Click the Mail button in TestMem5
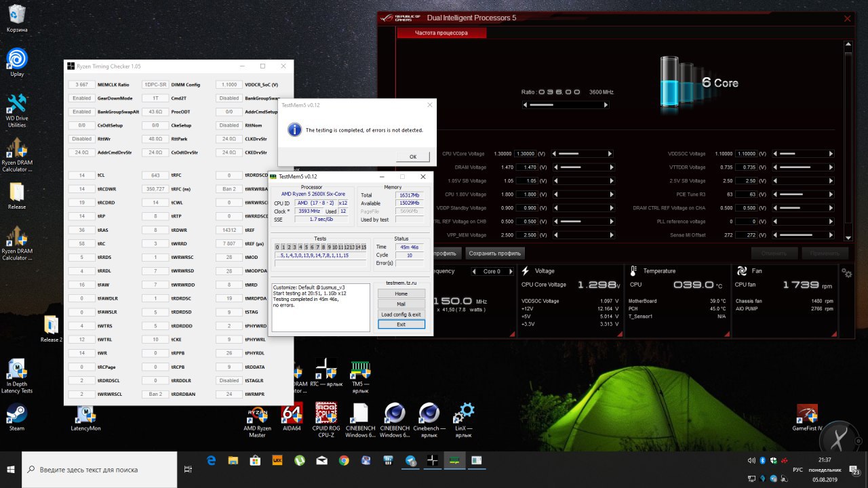Screen dimensions: 868x488 [401, 304]
